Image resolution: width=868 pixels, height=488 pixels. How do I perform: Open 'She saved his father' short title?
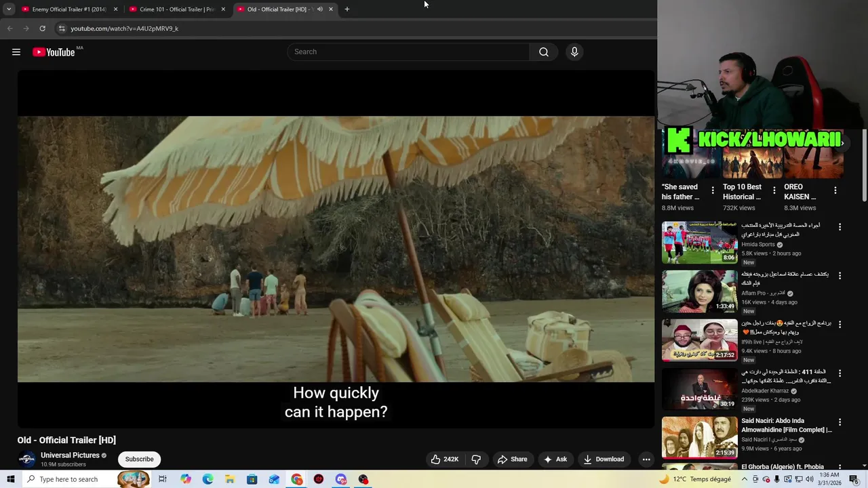[x=680, y=192]
